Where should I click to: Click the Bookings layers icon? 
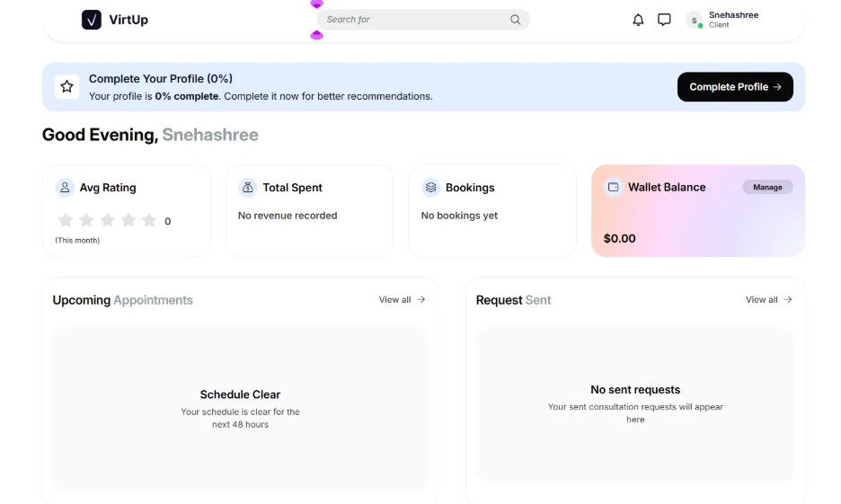[430, 188]
